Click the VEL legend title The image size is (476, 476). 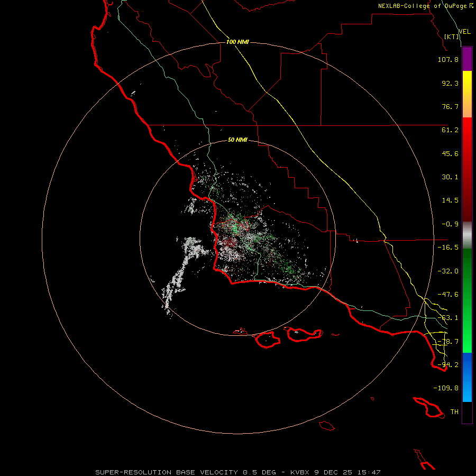pos(464,32)
